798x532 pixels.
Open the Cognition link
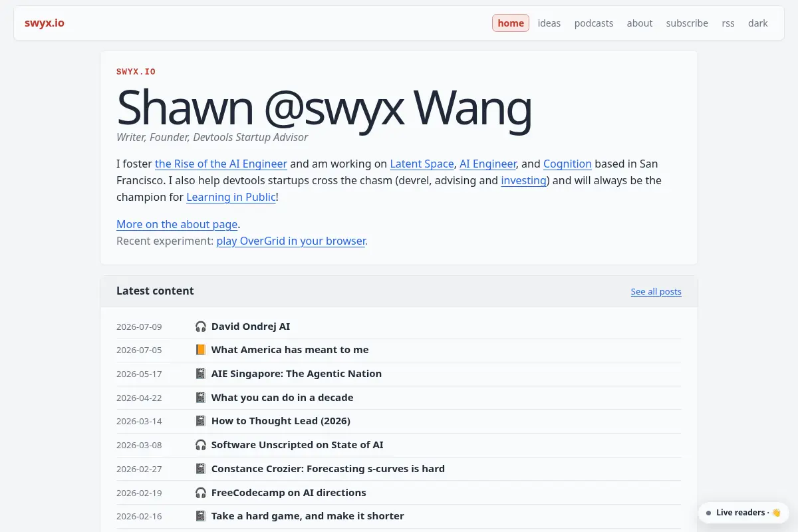coord(567,164)
